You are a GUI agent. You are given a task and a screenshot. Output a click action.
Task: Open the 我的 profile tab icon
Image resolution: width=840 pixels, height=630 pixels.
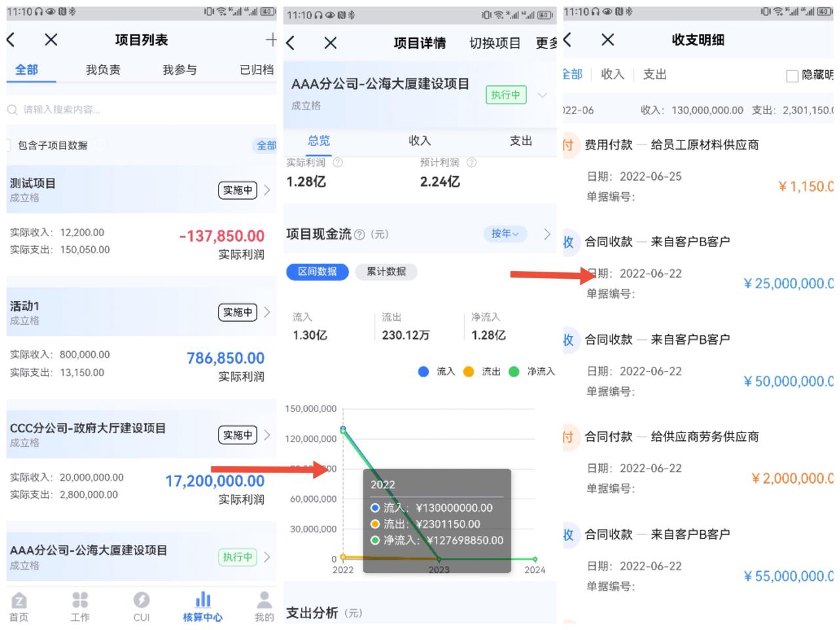coord(264,600)
